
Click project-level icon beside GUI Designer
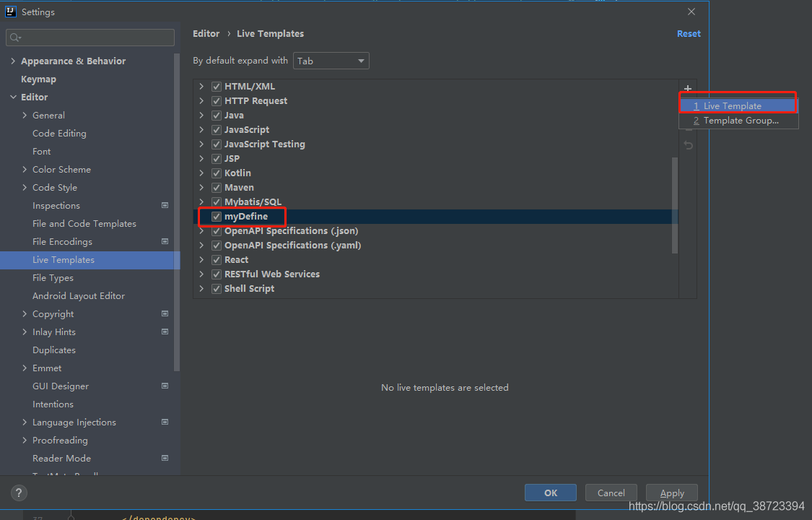click(165, 386)
